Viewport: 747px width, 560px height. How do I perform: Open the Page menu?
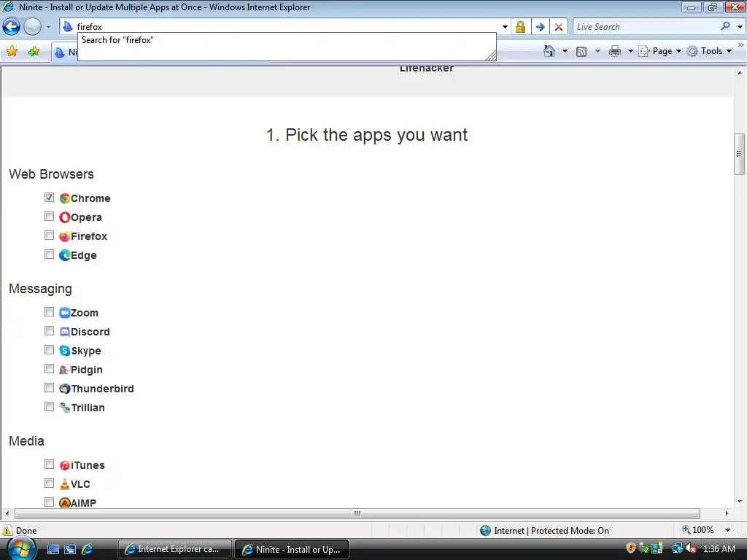(x=660, y=51)
